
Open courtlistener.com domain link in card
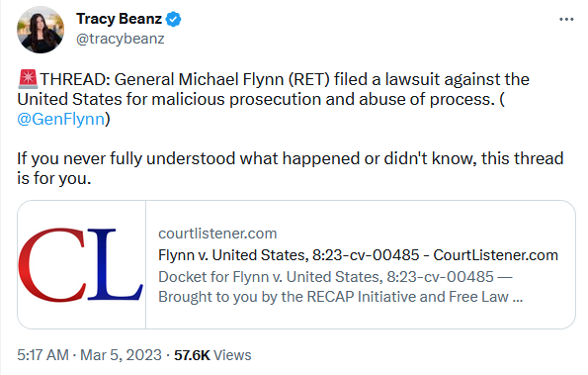(217, 234)
